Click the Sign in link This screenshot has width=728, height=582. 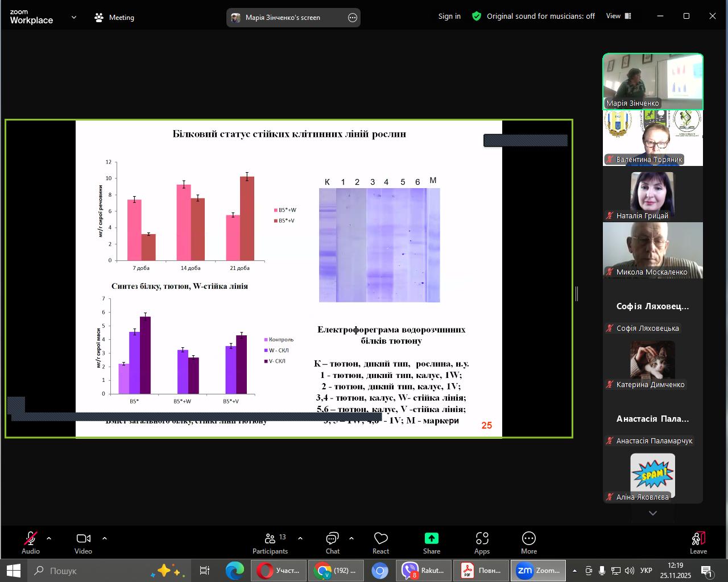449,16
